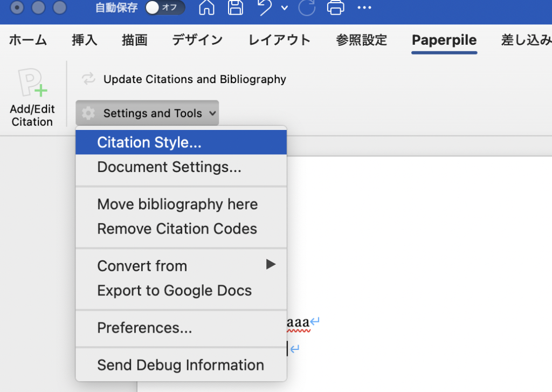Open the 挿入 ribbon tab
This screenshot has width=552, height=392.
tap(85, 40)
